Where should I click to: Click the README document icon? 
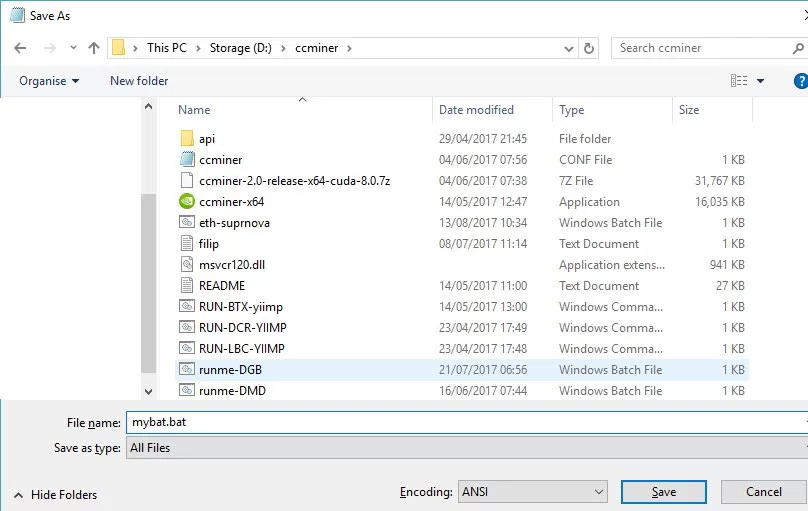click(x=187, y=285)
